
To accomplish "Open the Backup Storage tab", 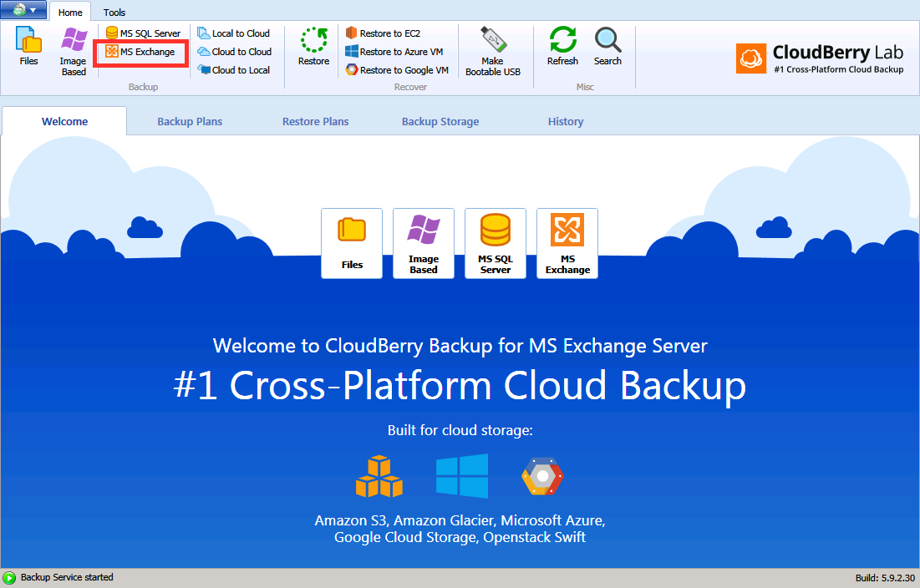I will (440, 121).
